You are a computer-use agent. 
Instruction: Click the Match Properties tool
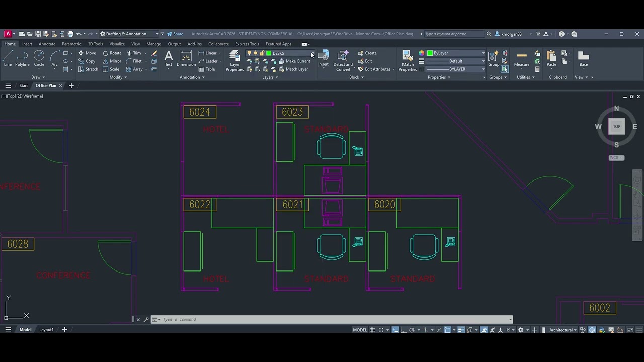click(x=408, y=60)
